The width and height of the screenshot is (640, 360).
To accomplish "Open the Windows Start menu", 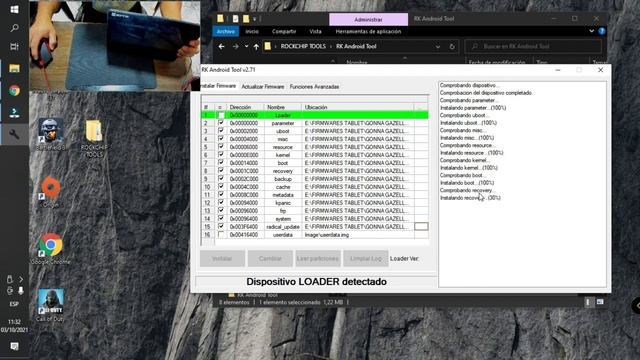I will (x=14, y=9).
